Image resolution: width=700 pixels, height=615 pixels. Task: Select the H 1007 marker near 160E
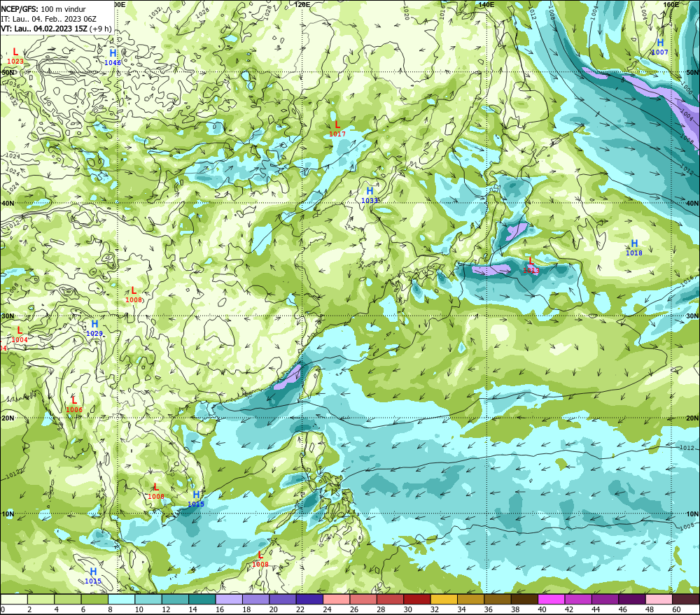[660, 48]
